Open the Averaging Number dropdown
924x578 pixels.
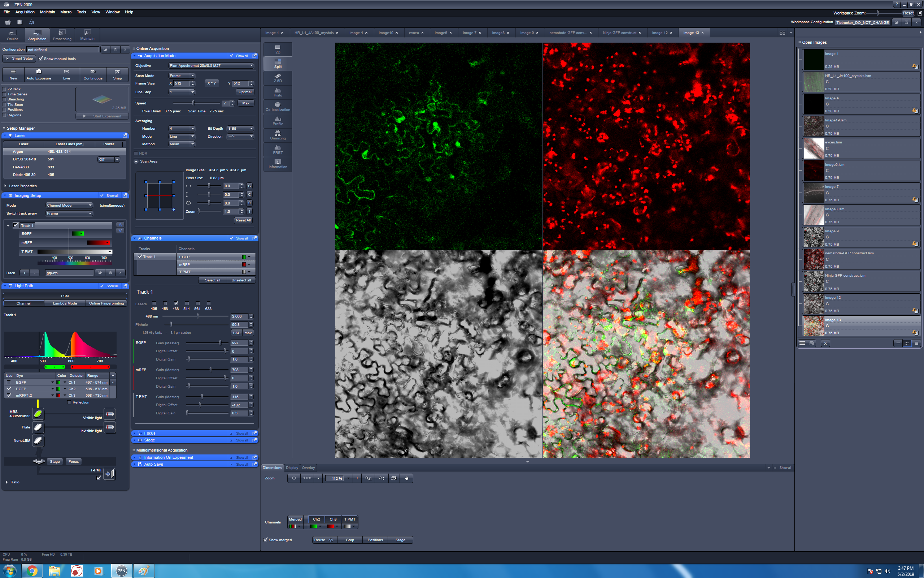tap(181, 129)
